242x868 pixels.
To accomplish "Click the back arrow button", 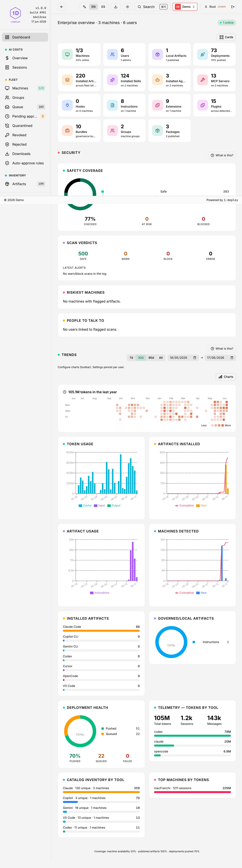I will coord(61,7).
